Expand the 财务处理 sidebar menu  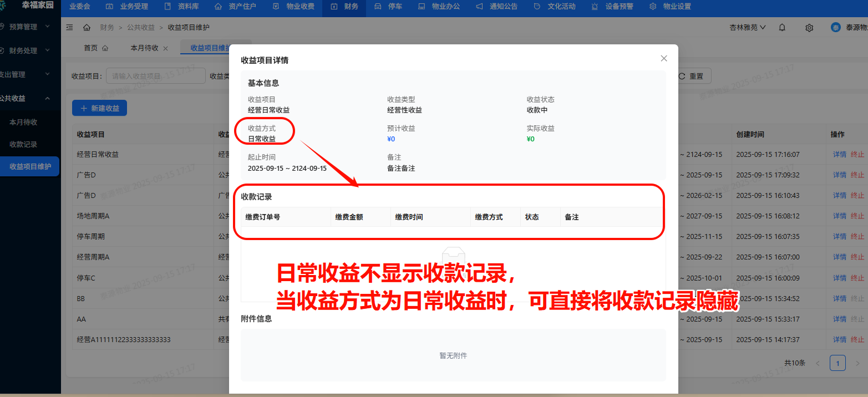47,50
